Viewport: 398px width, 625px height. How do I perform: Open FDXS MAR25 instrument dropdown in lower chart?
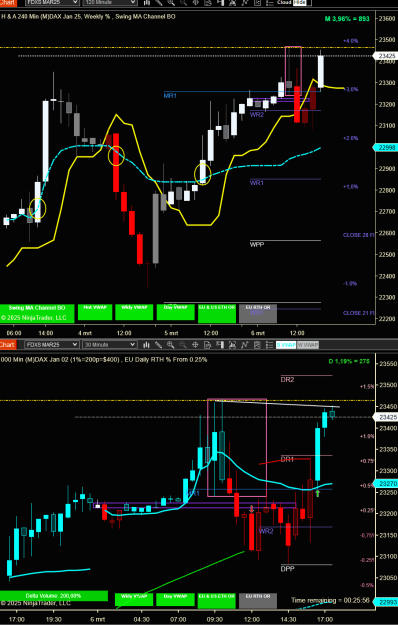click(52, 345)
